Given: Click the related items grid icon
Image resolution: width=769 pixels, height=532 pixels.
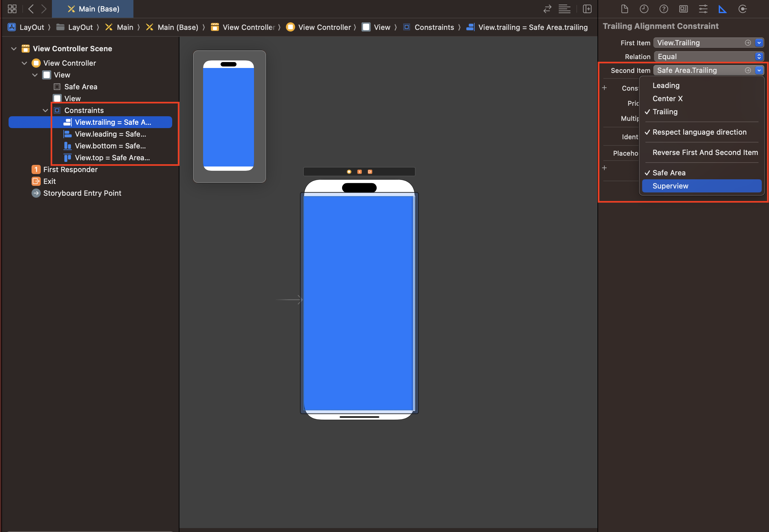Looking at the screenshot, I should (12, 9).
